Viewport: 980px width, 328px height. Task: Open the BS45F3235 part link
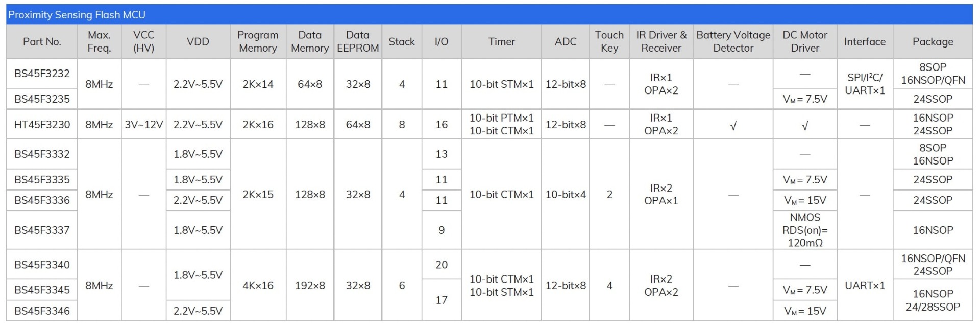[42, 99]
